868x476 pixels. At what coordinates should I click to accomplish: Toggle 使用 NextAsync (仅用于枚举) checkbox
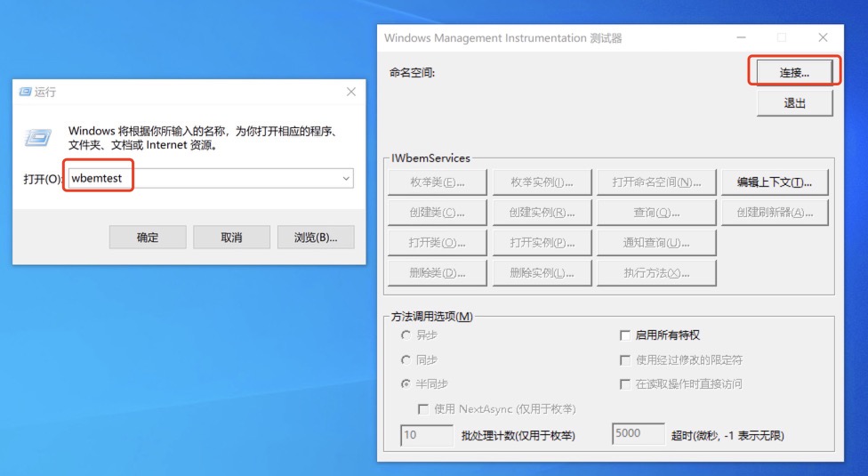tap(423, 409)
